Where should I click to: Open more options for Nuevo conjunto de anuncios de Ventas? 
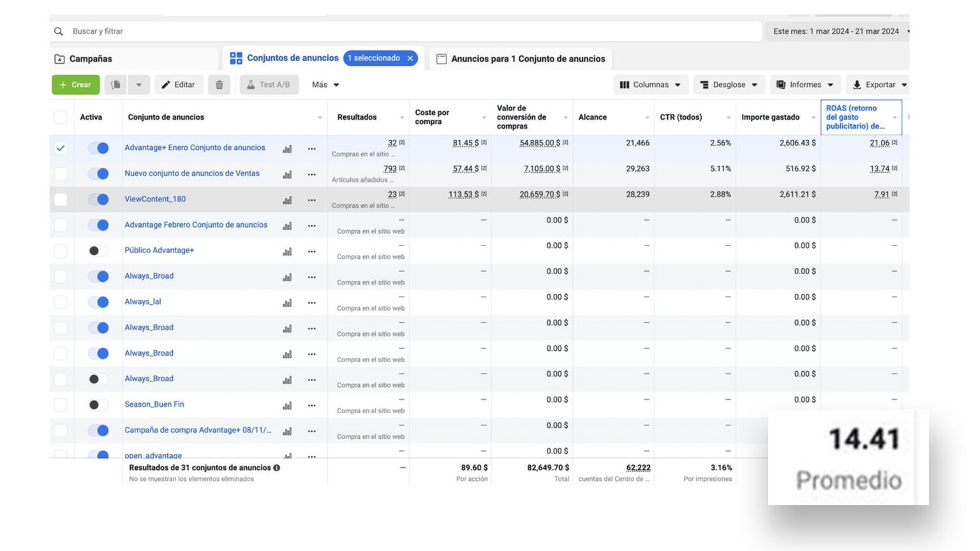tap(311, 174)
